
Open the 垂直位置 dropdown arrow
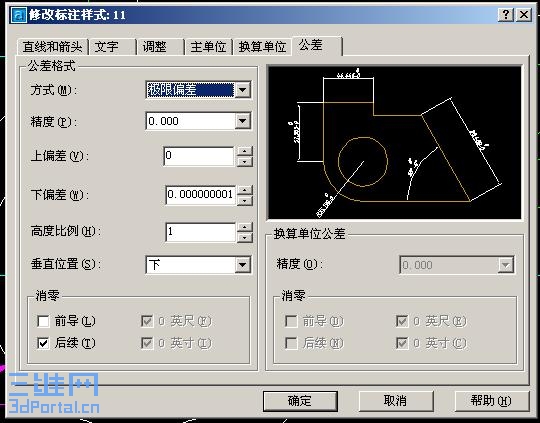click(x=243, y=265)
